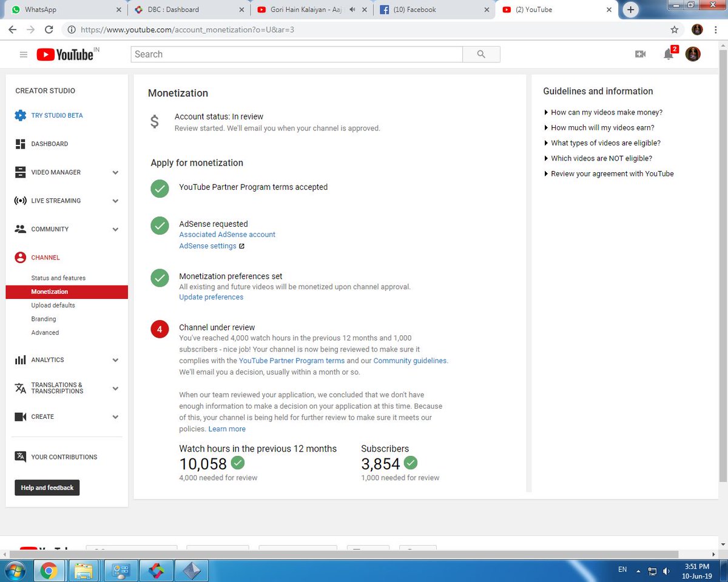Click the EN language indicator in the tray
The image size is (728, 582).
[x=622, y=570]
